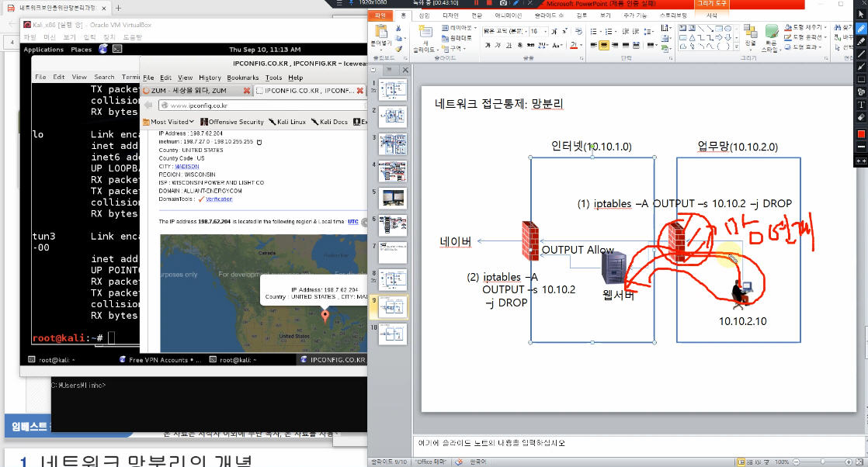Screen dimensions: 868x467
Task: Open the Arrange tool in Drawing group
Action: click(x=750, y=36)
